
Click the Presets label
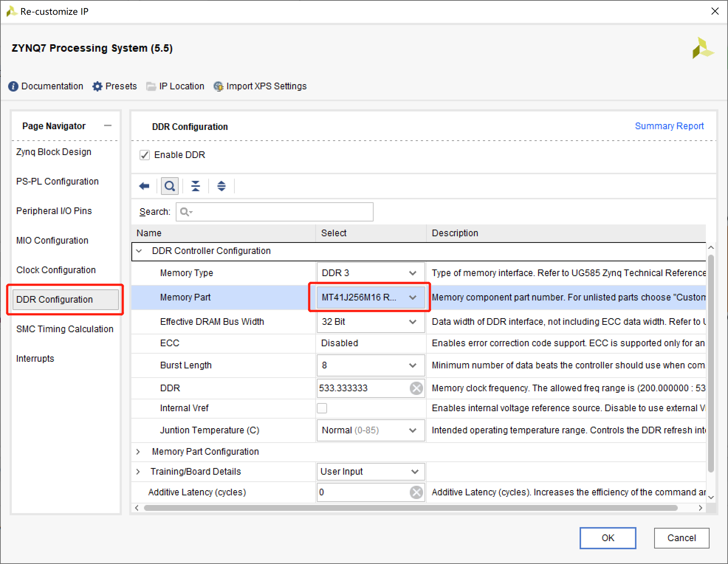[x=121, y=86]
